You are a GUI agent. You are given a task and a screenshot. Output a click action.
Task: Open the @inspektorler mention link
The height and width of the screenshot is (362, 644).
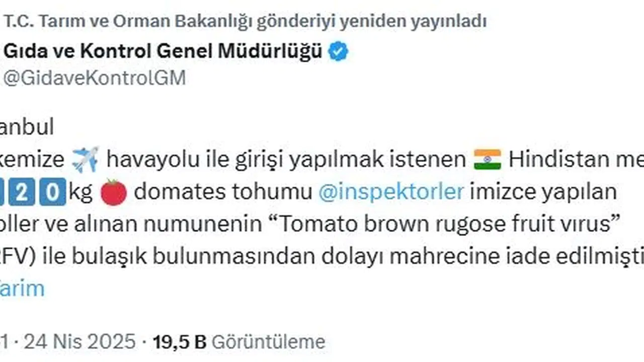click(x=390, y=193)
